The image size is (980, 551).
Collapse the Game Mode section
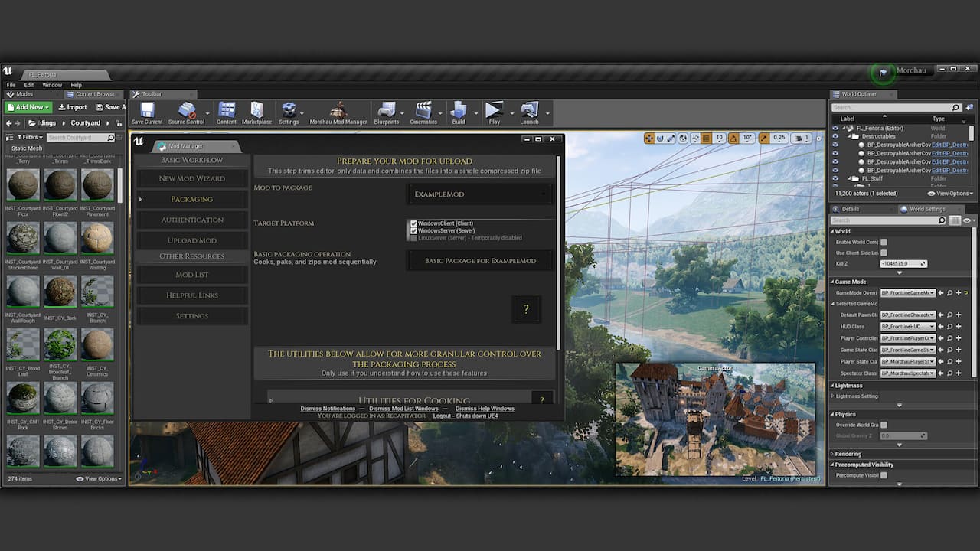pyautogui.click(x=832, y=282)
